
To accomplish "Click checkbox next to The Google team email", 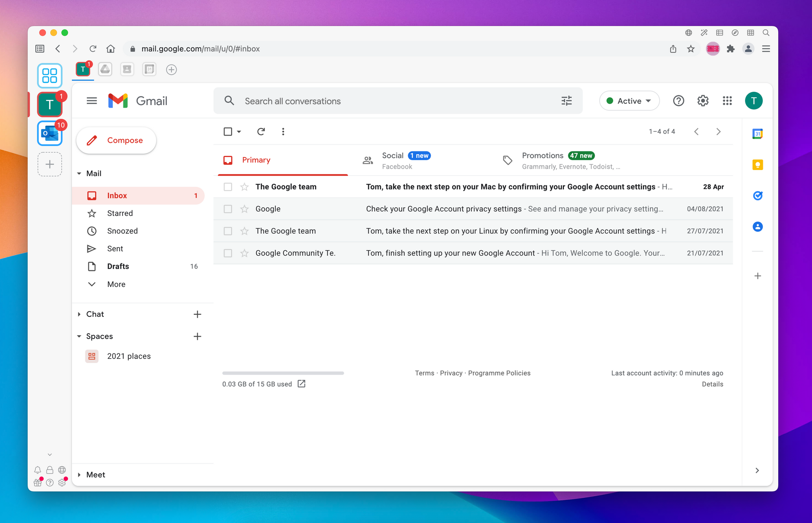I will [x=227, y=187].
